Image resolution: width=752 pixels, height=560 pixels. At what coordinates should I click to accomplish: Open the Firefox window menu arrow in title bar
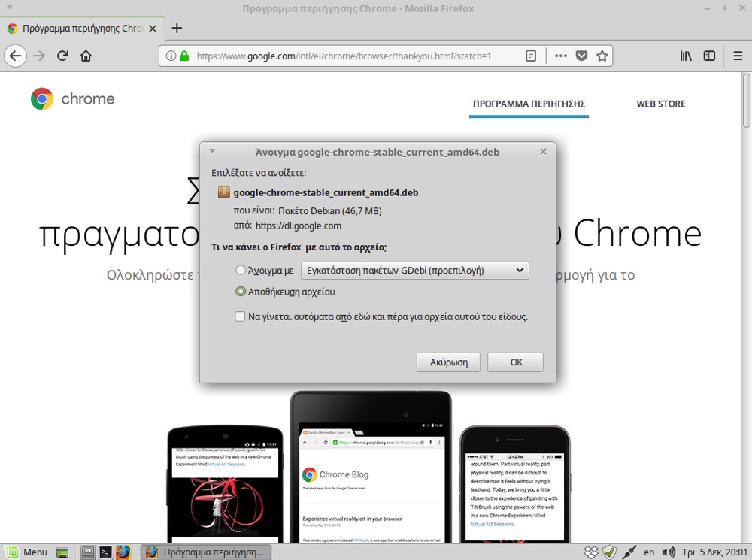coord(9,8)
